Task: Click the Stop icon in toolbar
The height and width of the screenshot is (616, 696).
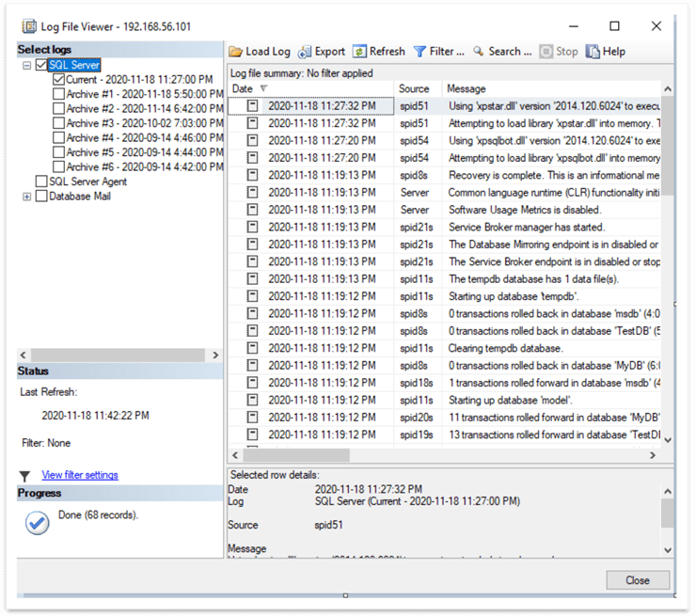Action: (546, 52)
